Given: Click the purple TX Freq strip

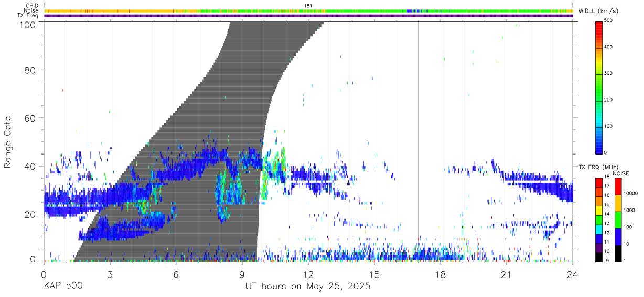Looking at the screenshot, I should pos(308,16).
